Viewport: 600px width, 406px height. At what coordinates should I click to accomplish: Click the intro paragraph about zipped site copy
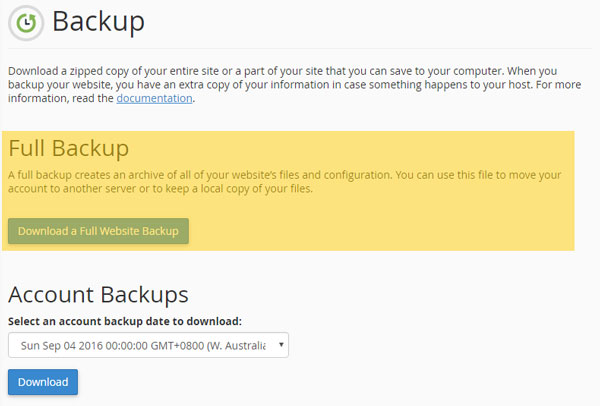[x=294, y=85]
